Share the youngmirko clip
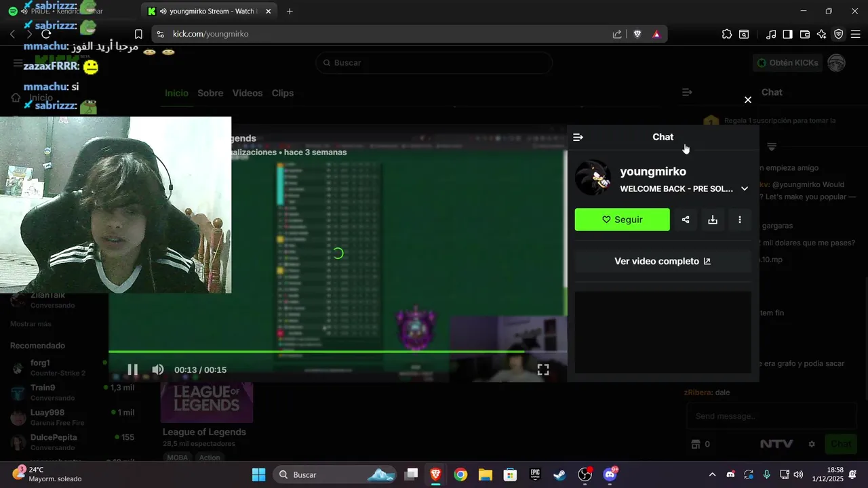The image size is (868, 488). click(x=686, y=220)
